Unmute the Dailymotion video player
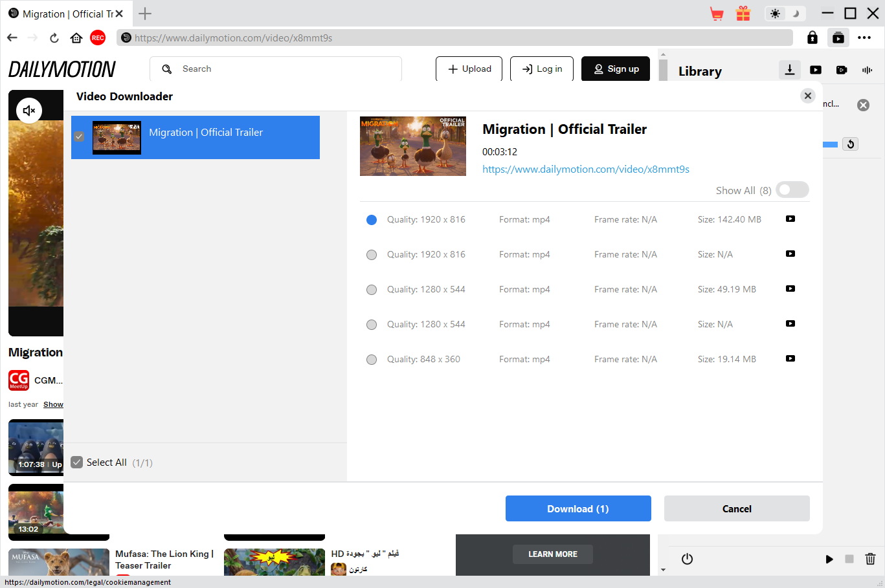The width and height of the screenshot is (885, 588). 29,111
